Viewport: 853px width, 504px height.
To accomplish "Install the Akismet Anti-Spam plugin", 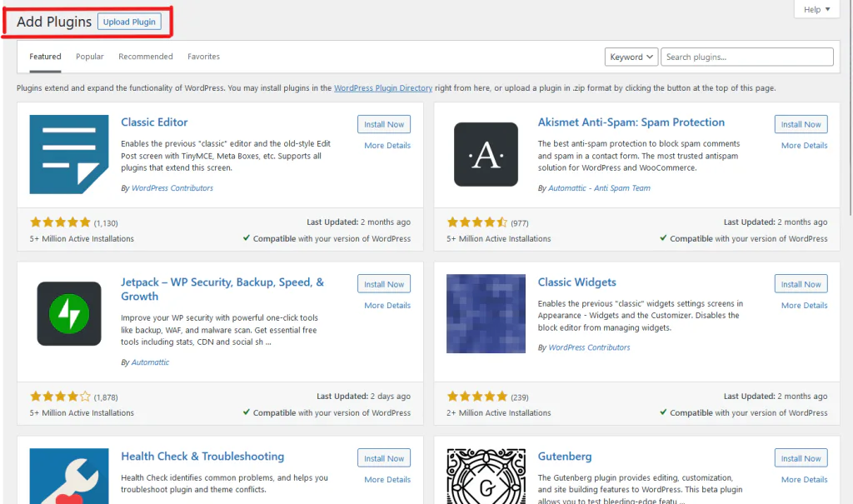I will point(801,124).
